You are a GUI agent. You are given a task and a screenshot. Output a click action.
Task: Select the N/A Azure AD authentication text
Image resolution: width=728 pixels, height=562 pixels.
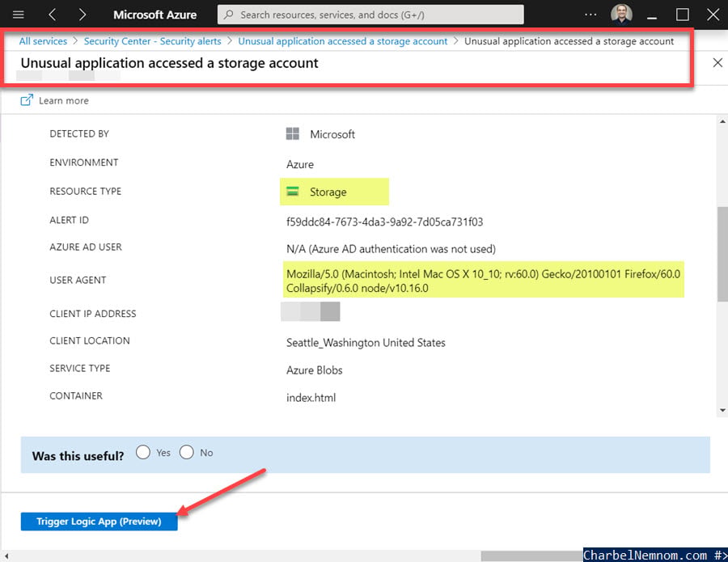click(x=391, y=249)
